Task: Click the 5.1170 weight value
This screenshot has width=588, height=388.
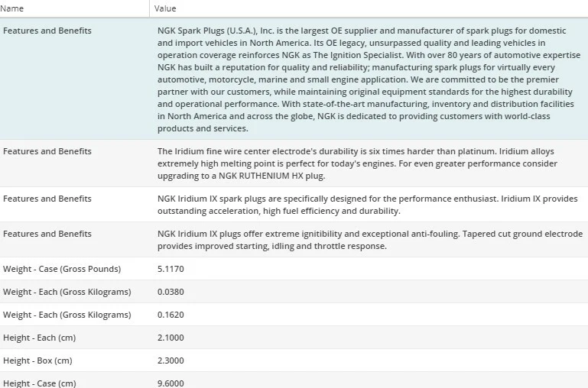Action: [171, 269]
